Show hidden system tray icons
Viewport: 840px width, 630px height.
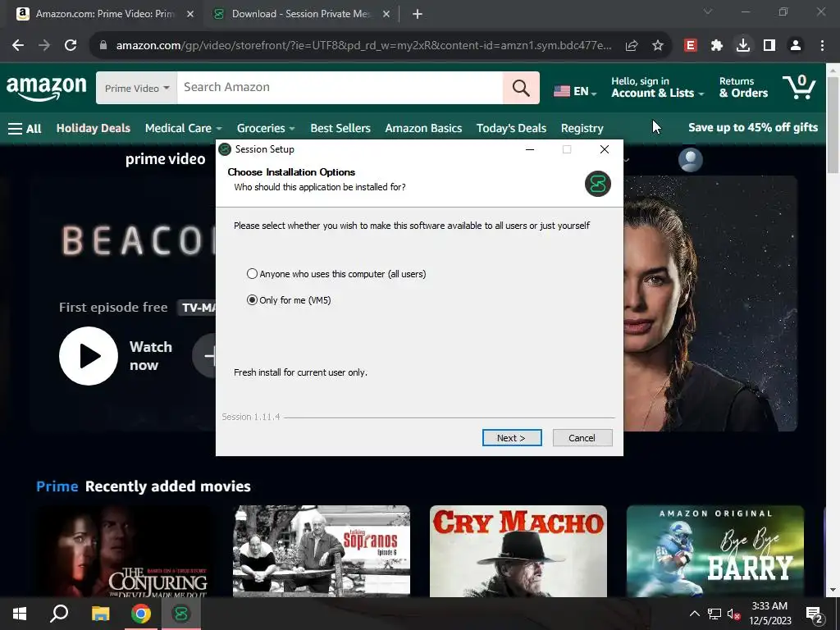694,614
